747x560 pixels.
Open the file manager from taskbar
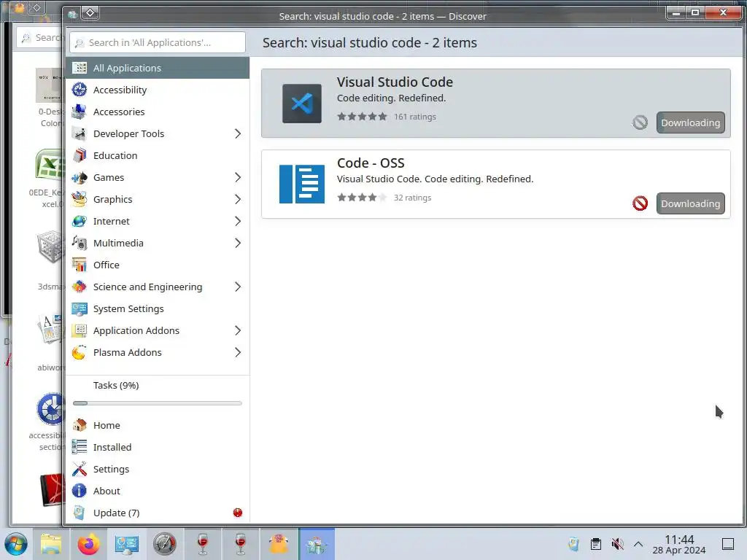tap(50, 544)
